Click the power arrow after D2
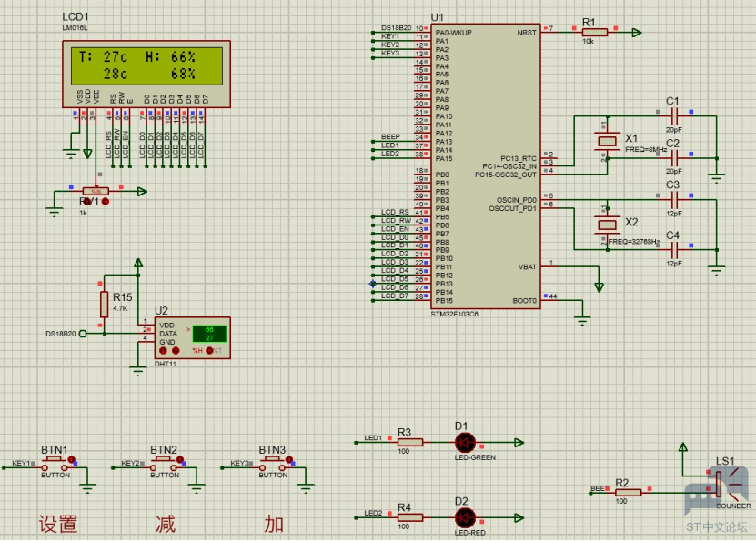Viewport: 756px width, 541px height. coord(519,517)
